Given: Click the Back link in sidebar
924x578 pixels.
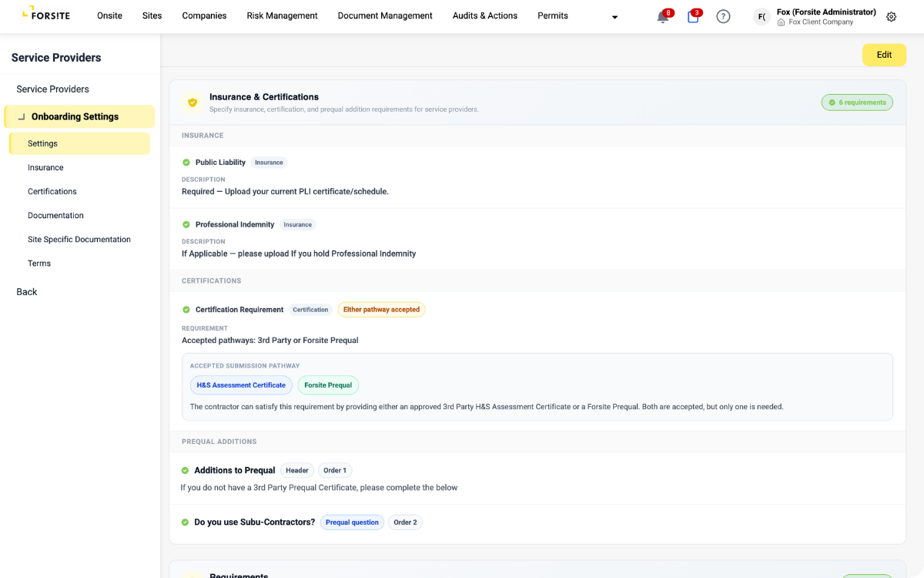Looking at the screenshot, I should [x=27, y=292].
